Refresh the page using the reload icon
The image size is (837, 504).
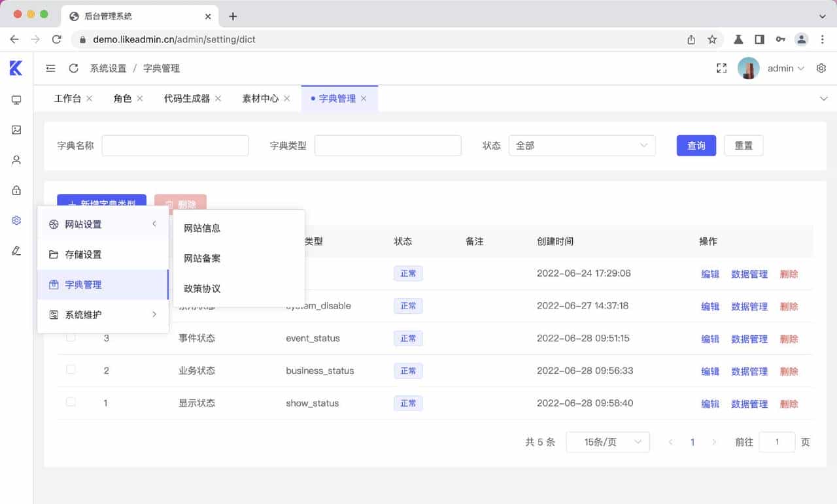tap(73, 67)
